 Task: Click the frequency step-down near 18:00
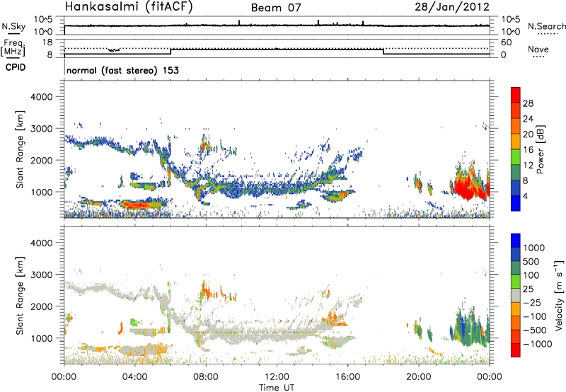click(x=383, y=52)
